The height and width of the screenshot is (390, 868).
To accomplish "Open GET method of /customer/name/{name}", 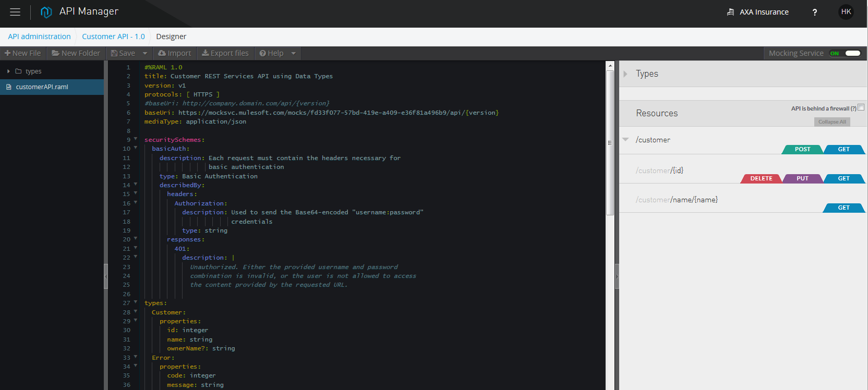I will tap(844, 208).
